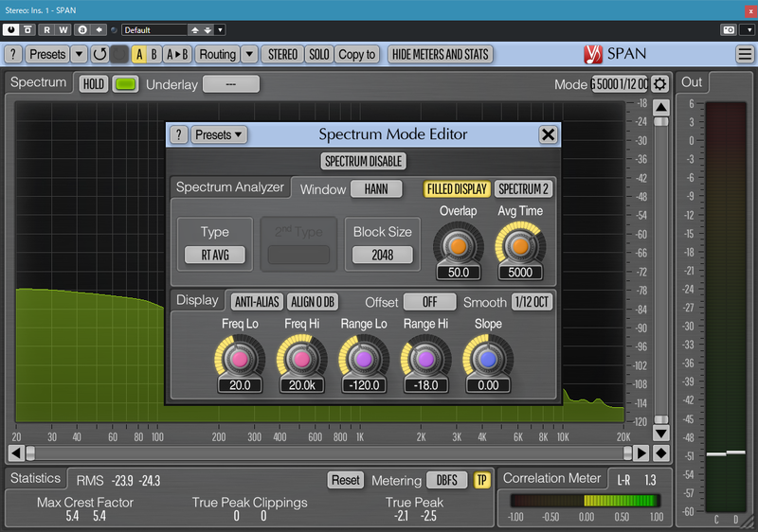Click the frequency scroll right arrow

click(x=641, y=453)
